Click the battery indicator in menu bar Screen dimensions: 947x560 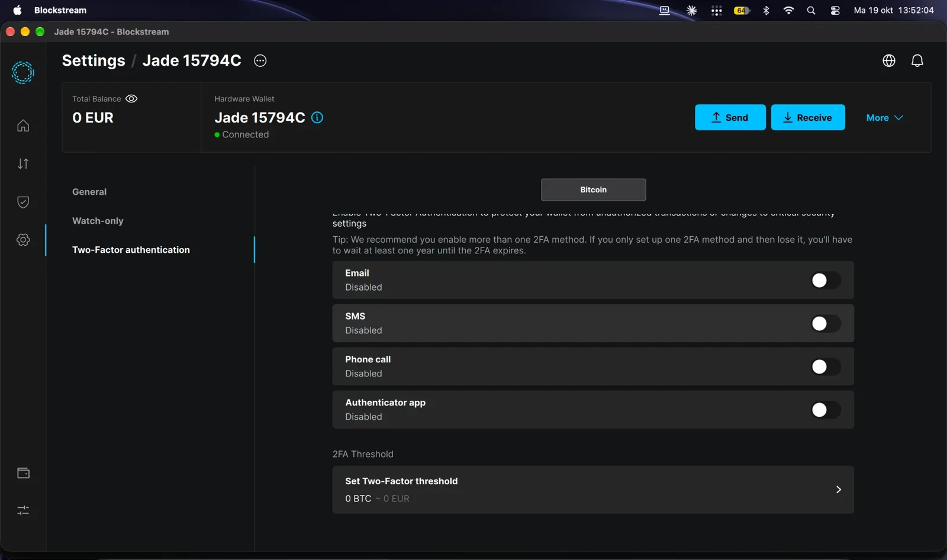point(742,10)
